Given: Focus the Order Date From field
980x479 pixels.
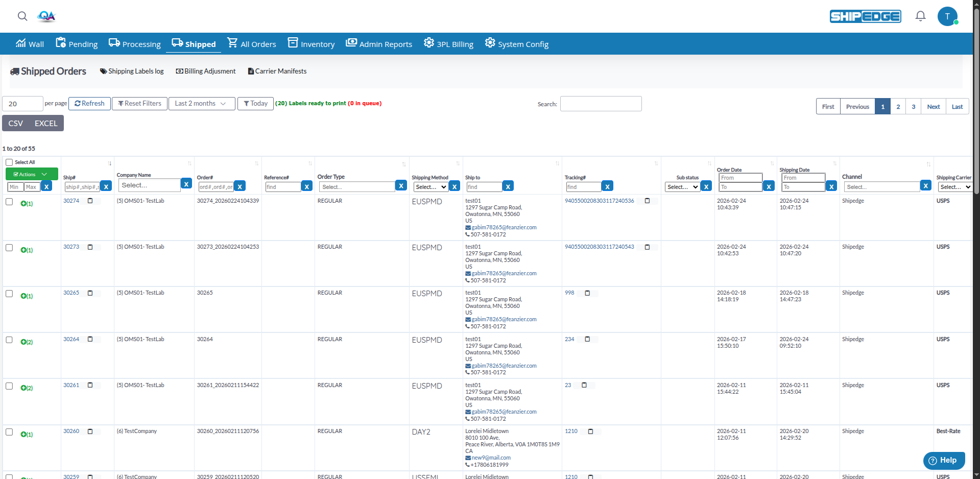Looking at the screenshot, I should coord(740,178).
